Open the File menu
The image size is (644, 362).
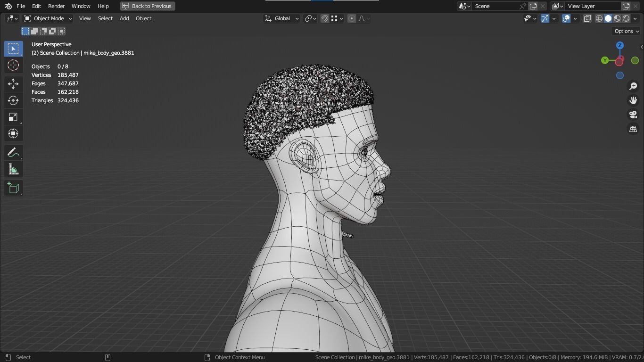pyautogui.click(x=21, y=6)
